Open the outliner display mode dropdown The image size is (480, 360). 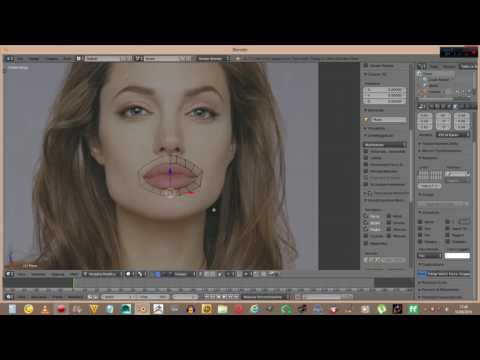[x=467, y=66]
